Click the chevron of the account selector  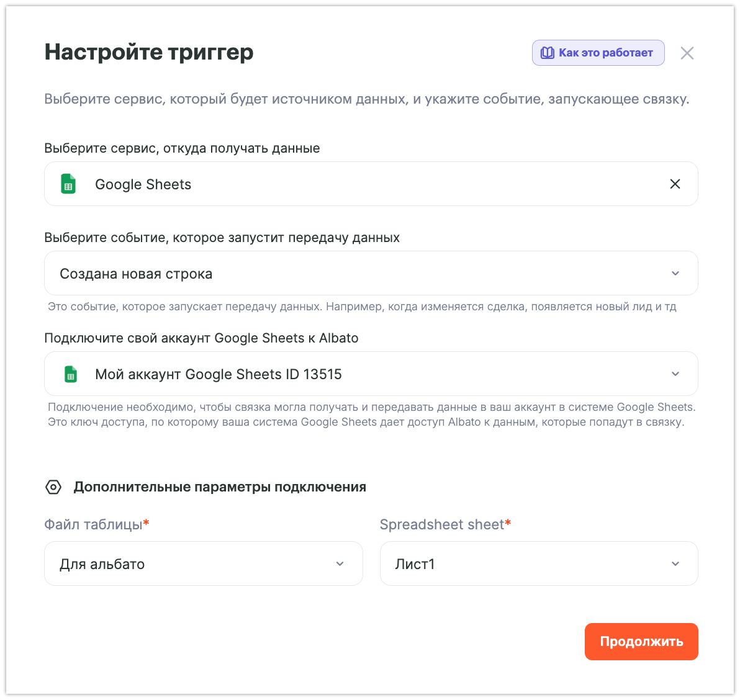pyautogui.click(x=675, y=374)
